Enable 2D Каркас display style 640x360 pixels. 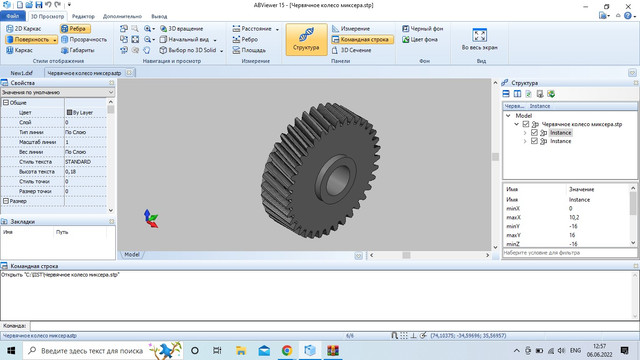(x=24, y=29)
